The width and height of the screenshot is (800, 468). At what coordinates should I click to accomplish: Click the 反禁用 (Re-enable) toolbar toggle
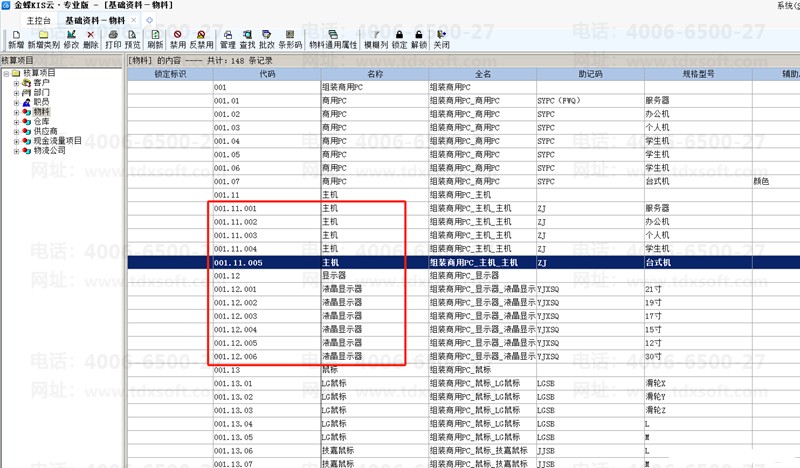click(x=202, y=39)
